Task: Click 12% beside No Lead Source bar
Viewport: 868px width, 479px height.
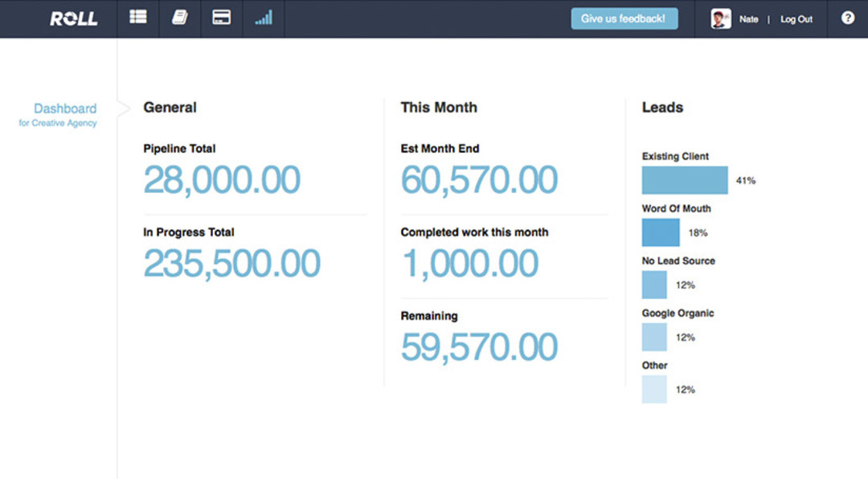Action: click(x=685, y=285)
